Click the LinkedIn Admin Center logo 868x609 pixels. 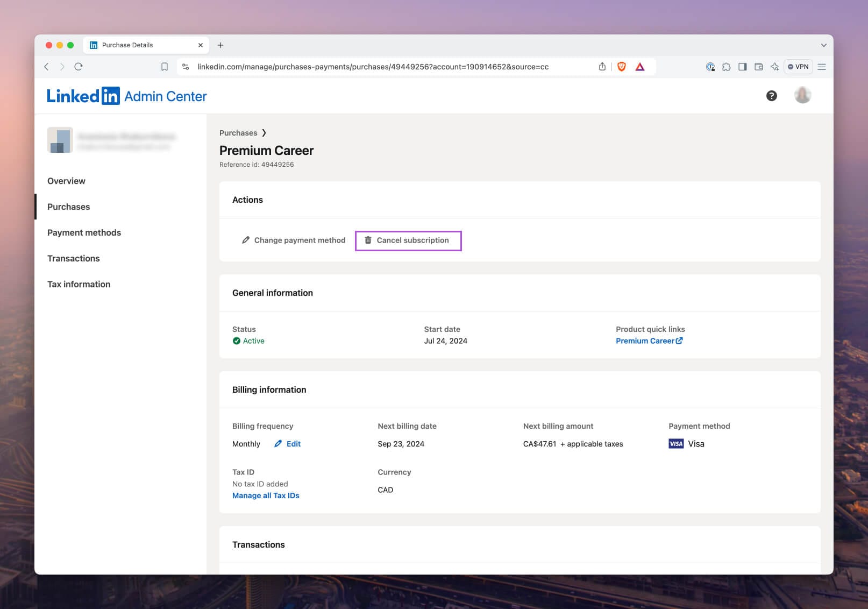[127, 96]
